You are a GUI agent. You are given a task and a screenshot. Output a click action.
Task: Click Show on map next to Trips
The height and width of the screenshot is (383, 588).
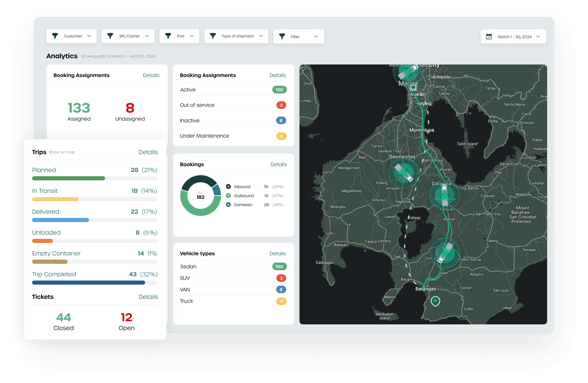[x=62, y=152]
